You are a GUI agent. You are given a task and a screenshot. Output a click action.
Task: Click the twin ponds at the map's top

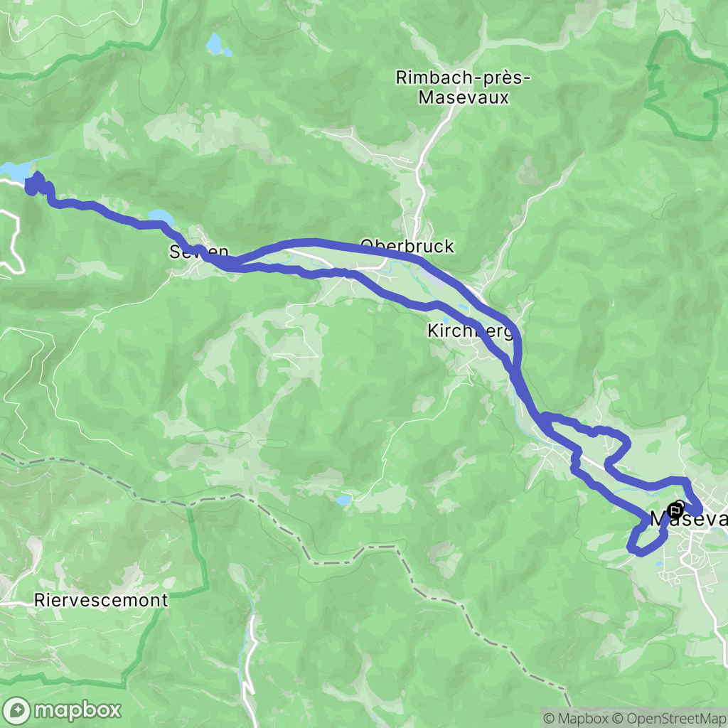[x=216, y=45]
